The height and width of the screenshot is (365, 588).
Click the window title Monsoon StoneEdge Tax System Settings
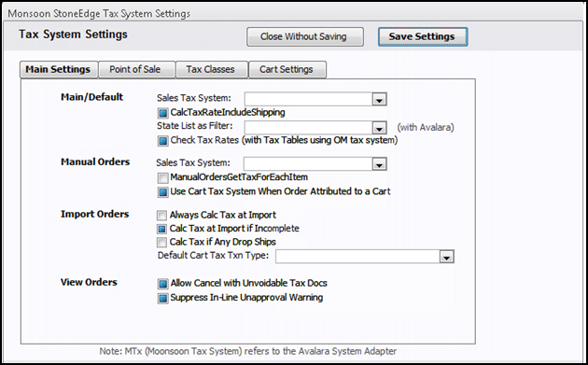tap(99, 14)
